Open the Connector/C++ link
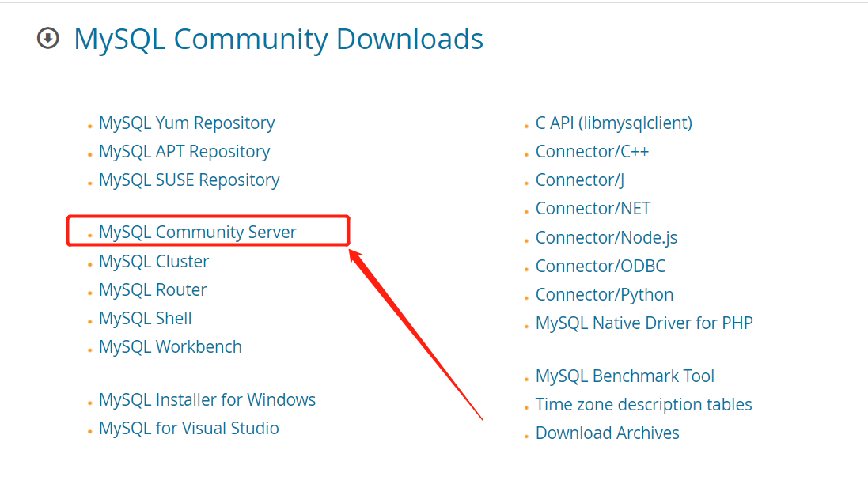868x484 pixels. coord(592,152)
